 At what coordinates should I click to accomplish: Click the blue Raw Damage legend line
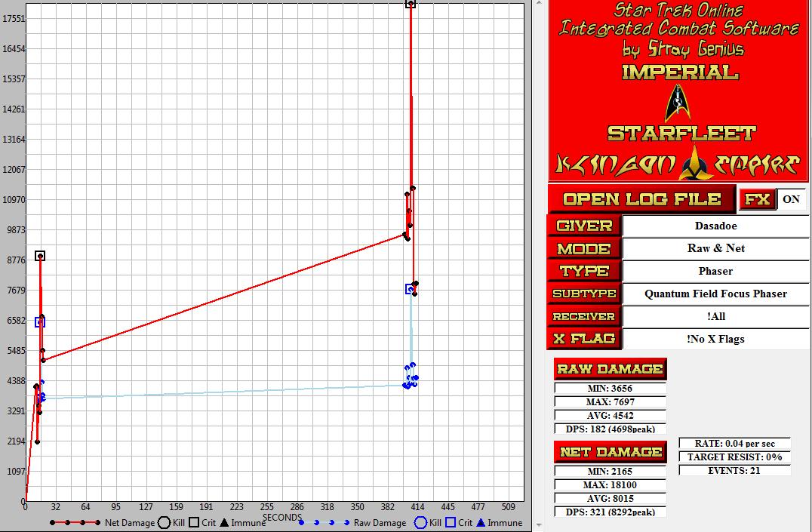pos(324,523)
